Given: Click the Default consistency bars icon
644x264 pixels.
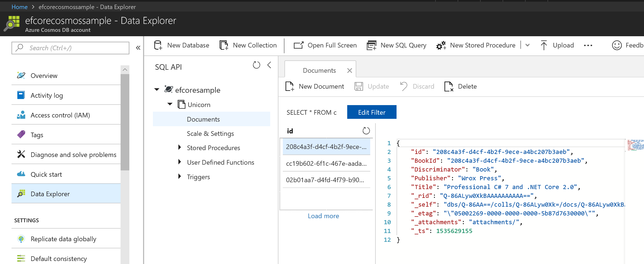Looking at the screenshot, I should [x=21, y=259].
